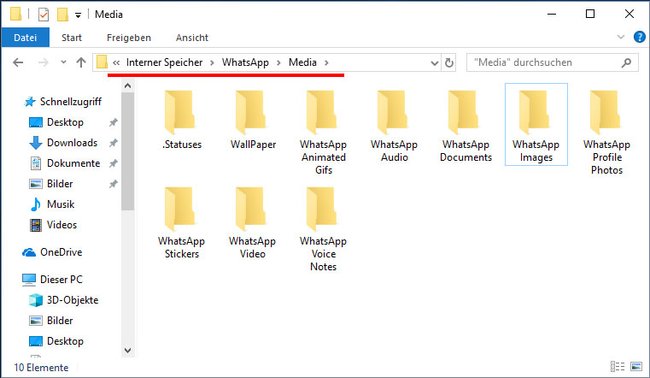
Task: Go up one folder level arrow
Action: pos(81,63)
